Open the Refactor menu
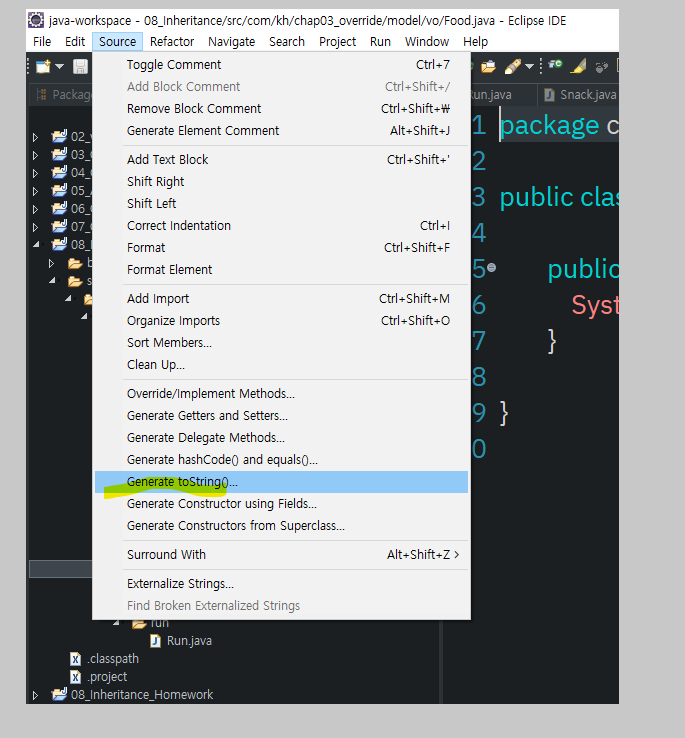This screenshot has width=685, height=738. tap(172, 41)
